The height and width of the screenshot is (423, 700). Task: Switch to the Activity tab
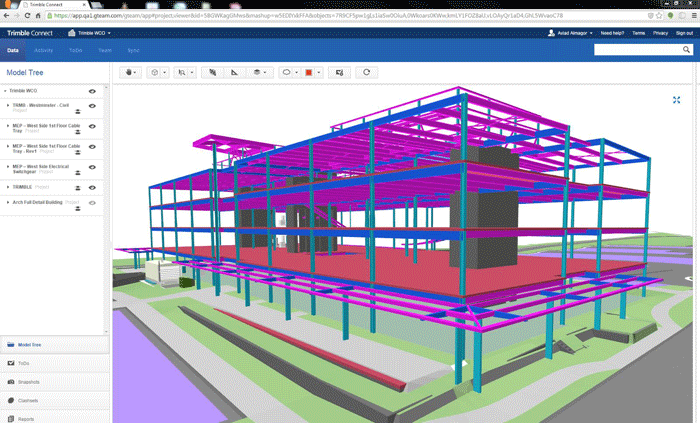coord(43,49)
